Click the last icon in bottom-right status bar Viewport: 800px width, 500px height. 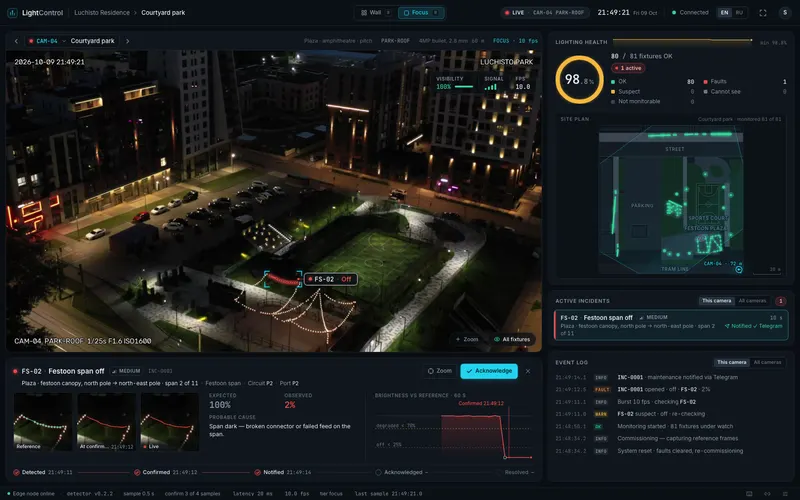pos(785,494)
